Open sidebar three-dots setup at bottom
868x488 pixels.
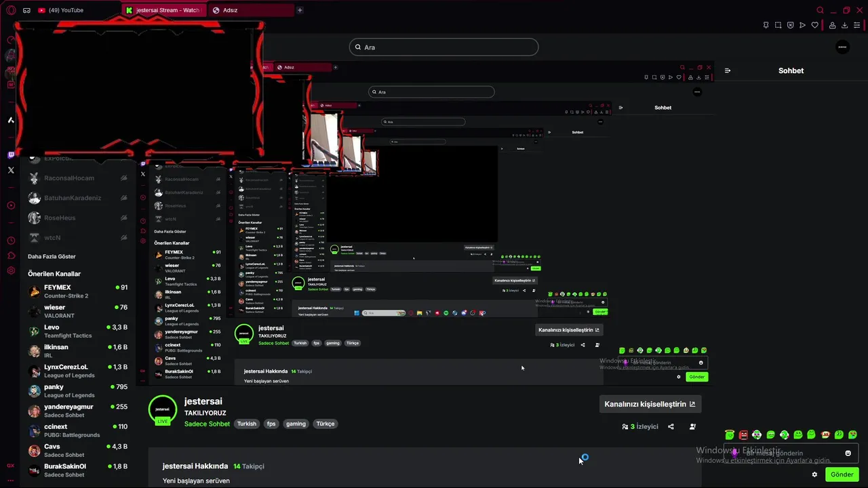(10, 480)
